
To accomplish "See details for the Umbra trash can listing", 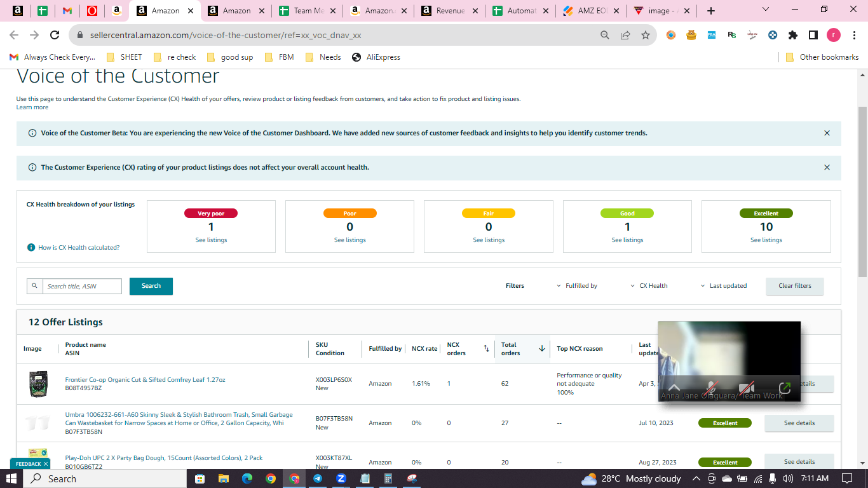I will [799, 423].
